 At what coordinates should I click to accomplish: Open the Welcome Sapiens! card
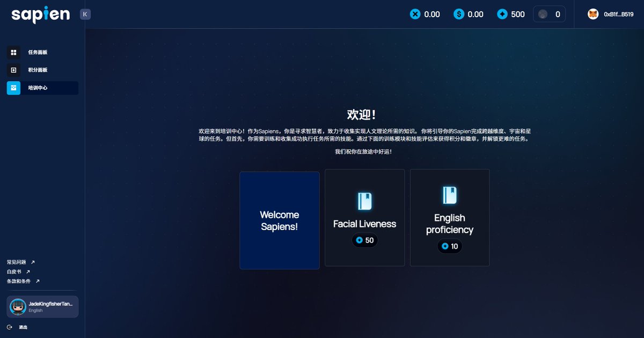click(280, 220)
